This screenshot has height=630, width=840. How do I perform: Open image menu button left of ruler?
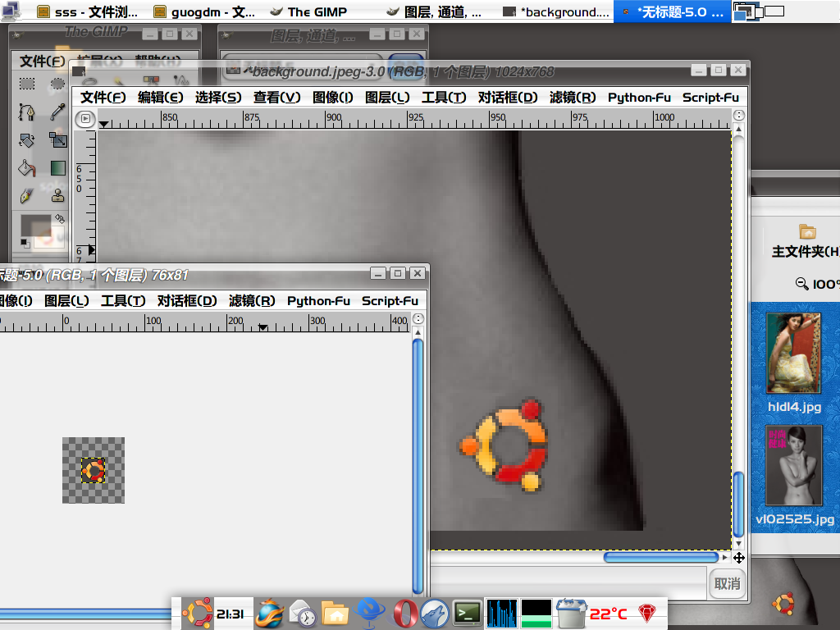click(85, 118)
